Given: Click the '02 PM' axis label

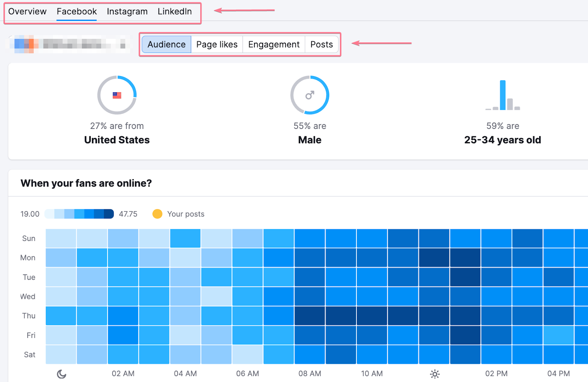Looking at the screenshot, I should pyautogui.click(x=496, y=374).
